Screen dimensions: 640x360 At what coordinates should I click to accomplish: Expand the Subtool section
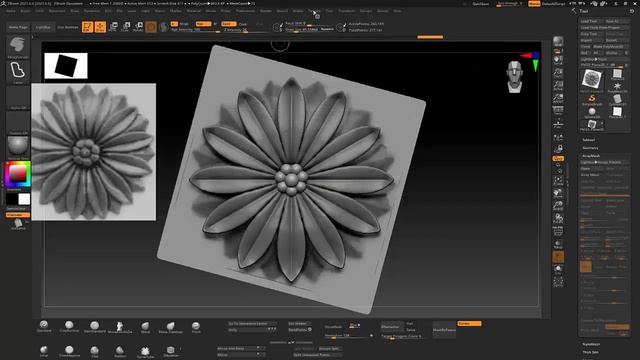589,140
